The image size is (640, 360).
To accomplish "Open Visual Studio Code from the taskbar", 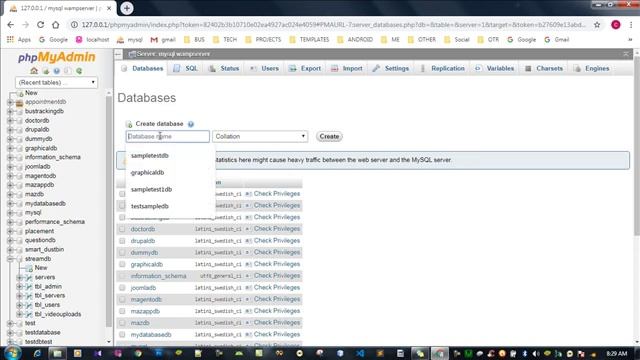I will (360, 353).
